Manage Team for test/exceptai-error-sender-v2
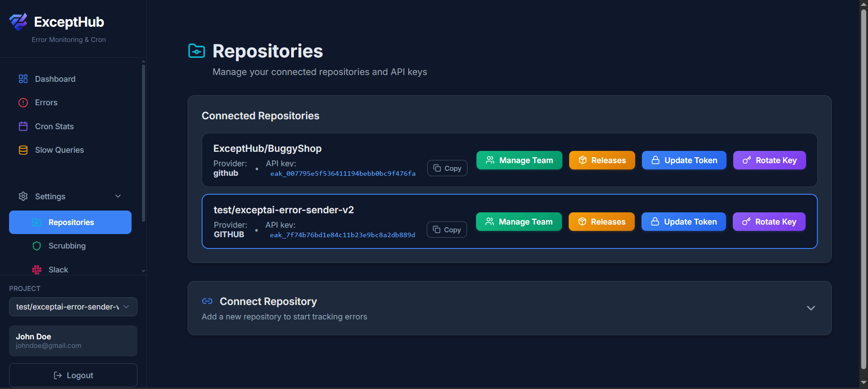868x389 pixels. [x=519, y=222]
